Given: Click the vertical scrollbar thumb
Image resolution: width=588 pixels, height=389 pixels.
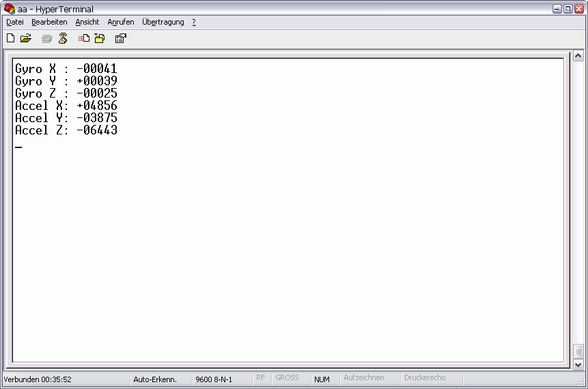Looking at the screenshot, I should pyautogui.click(x=578, y=351).
